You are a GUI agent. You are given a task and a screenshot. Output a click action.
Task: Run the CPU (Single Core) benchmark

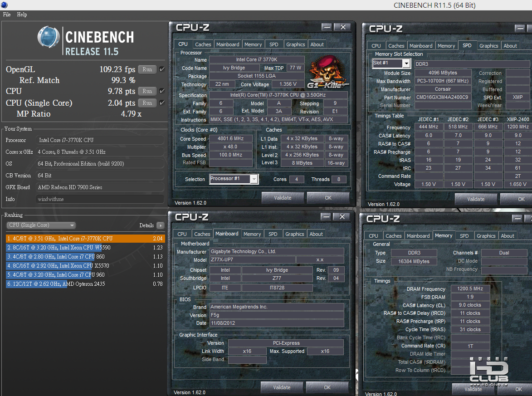(x=147, y=103)
